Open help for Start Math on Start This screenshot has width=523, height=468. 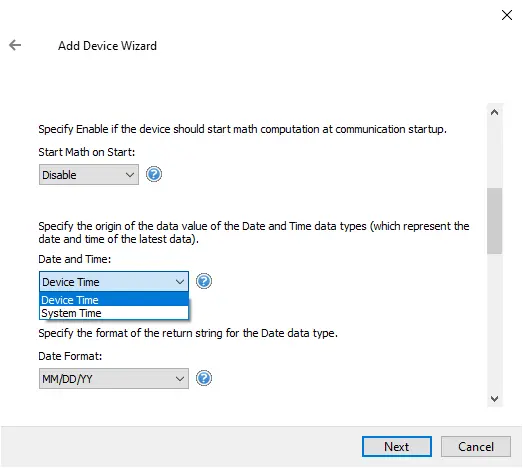(x=154, y=174)
